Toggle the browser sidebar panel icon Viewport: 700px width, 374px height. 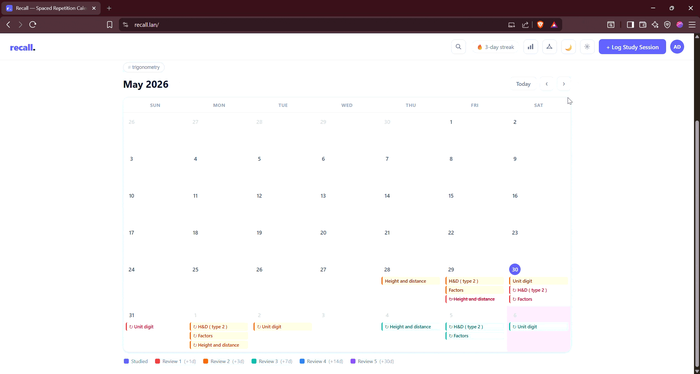coord(630,25)
